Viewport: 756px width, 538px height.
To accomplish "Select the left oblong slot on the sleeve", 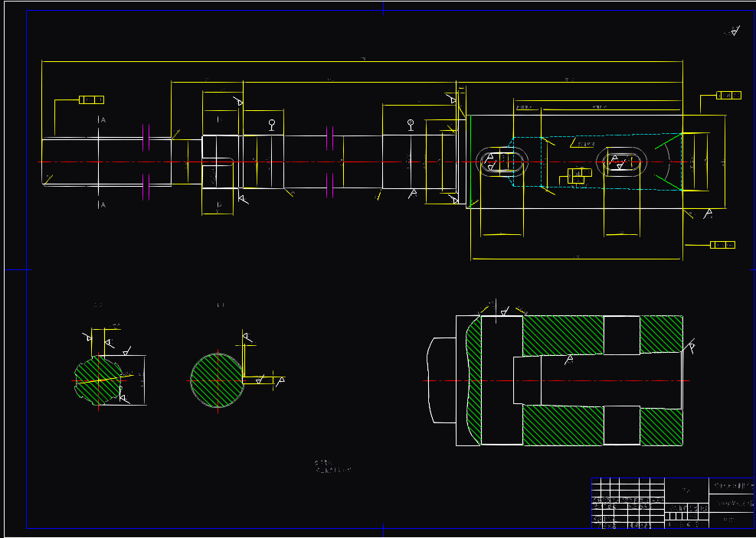I will pos(502,161).
